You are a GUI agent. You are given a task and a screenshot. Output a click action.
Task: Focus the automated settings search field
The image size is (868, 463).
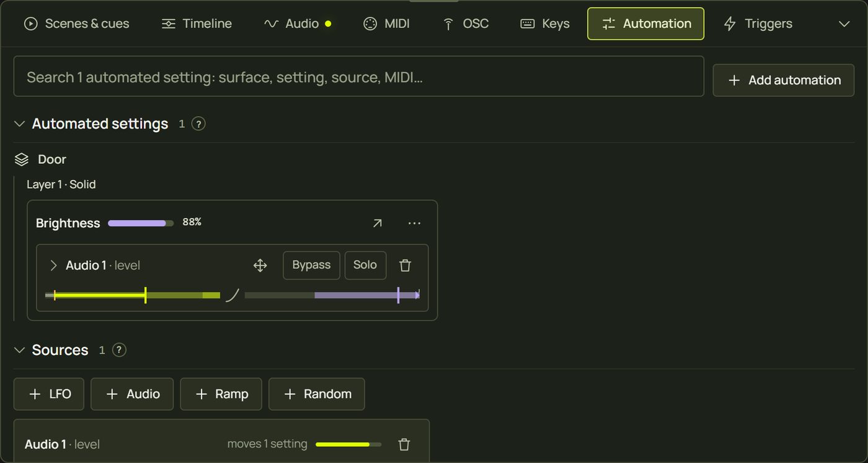click(359, 76)
